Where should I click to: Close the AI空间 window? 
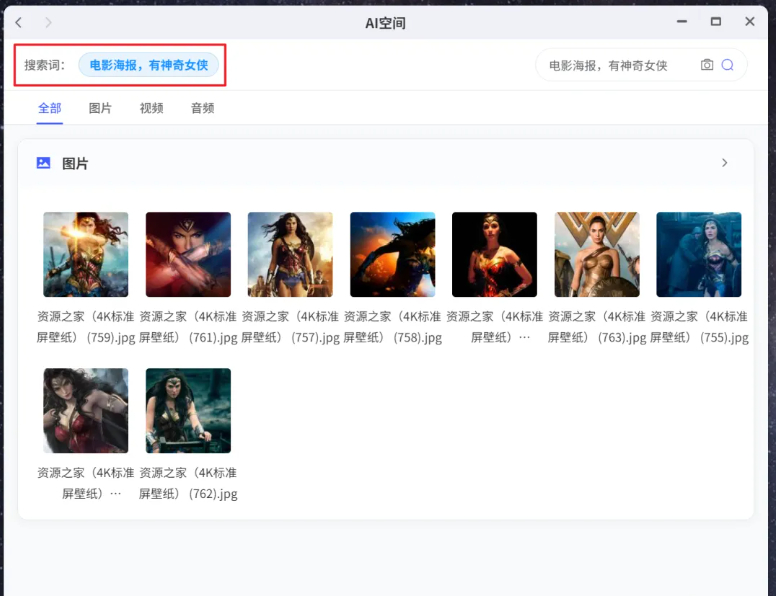tap(750, 21)
